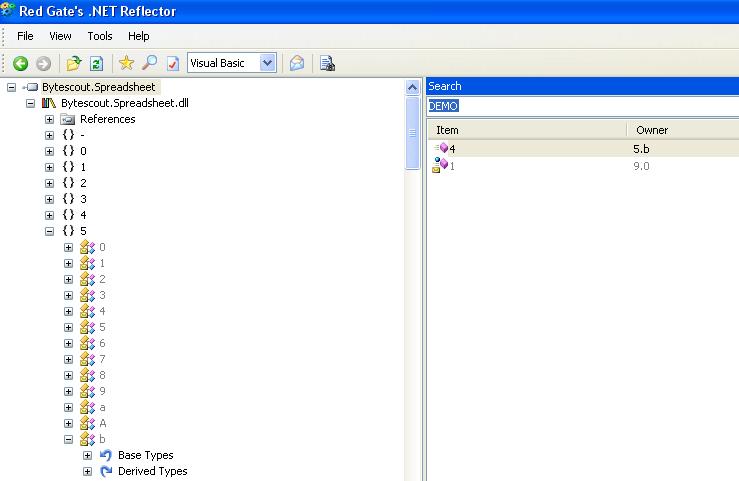Collapse the Bytescout.Spreadsheet.dll node
Screen dimensions: 739x481
coord(31,103)
